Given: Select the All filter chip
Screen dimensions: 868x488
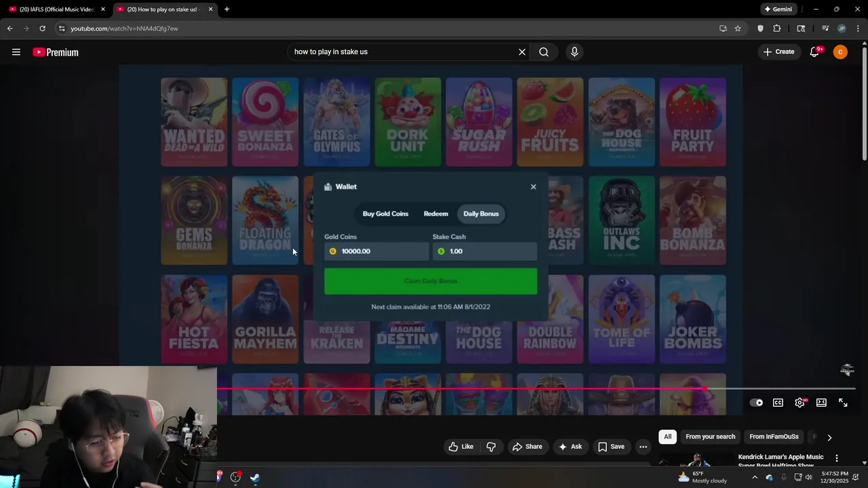Looking at the screenshot, I should [667, 436].
